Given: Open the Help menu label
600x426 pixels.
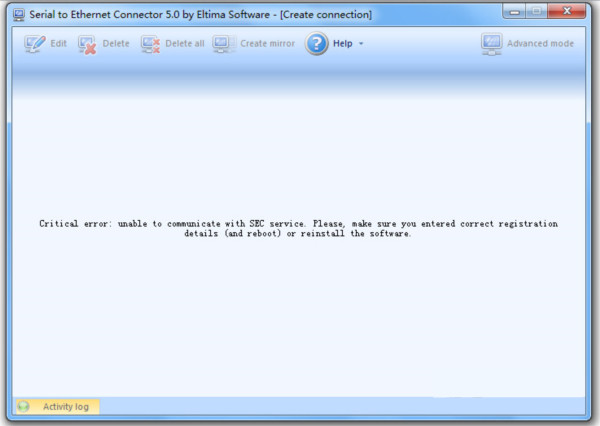Looking at the screenshot, I should coord(343,44).
